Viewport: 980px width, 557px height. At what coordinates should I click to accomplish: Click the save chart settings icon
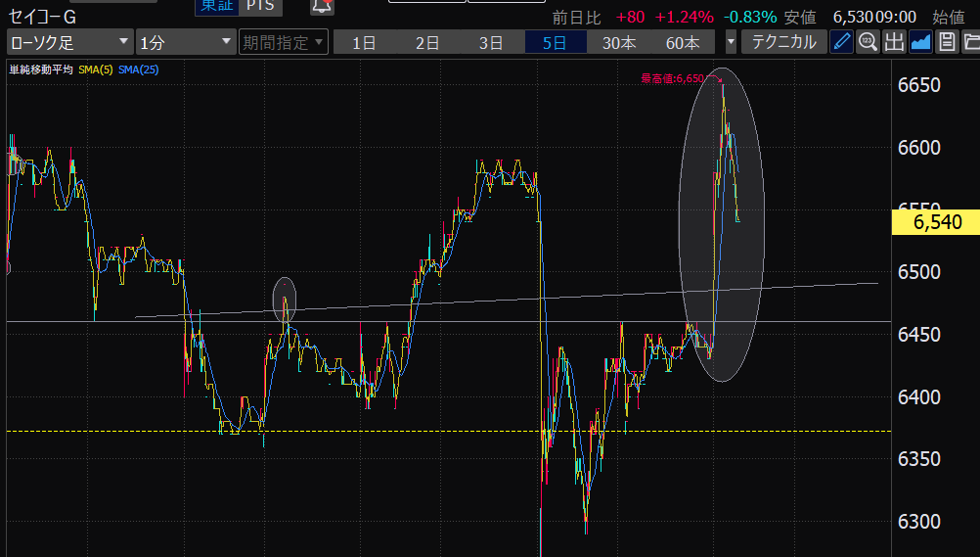[x=947, y=42]
